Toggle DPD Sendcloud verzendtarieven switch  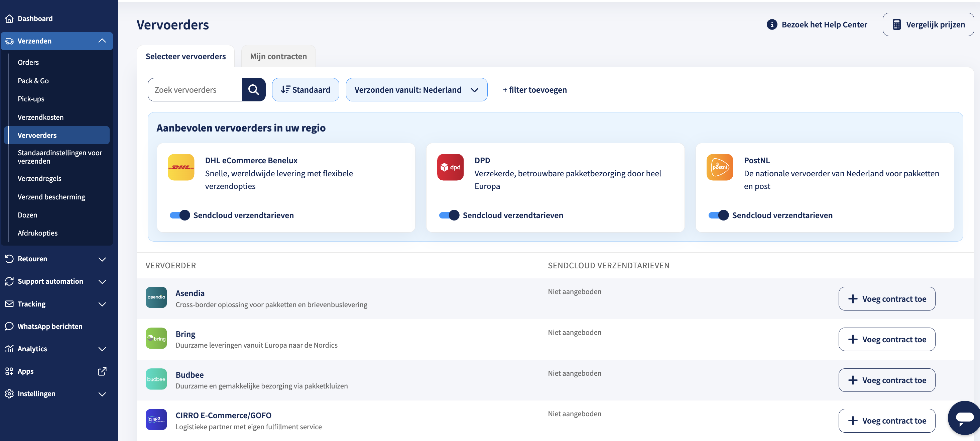(449, 215)
